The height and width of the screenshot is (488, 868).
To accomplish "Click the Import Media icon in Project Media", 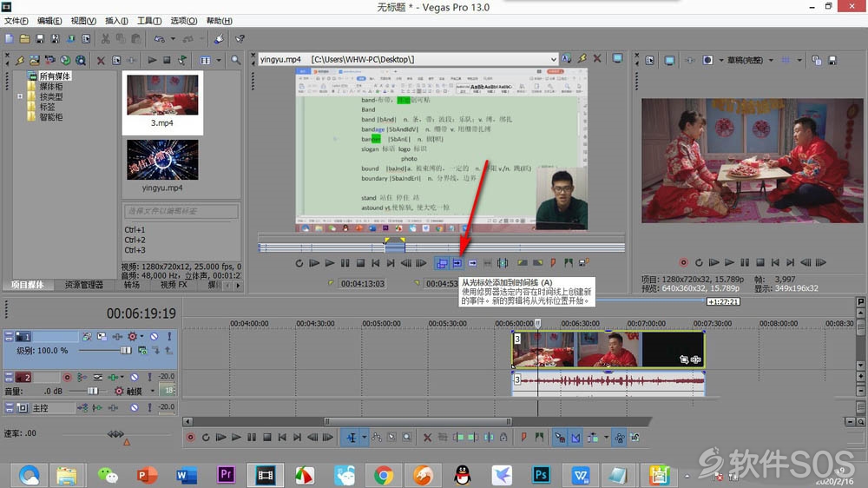I will [x=35, y=60].
